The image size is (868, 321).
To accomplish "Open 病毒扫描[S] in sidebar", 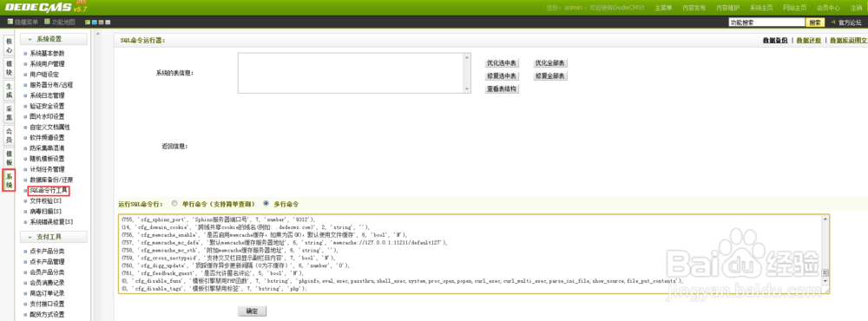I will (x=45, y=212).
